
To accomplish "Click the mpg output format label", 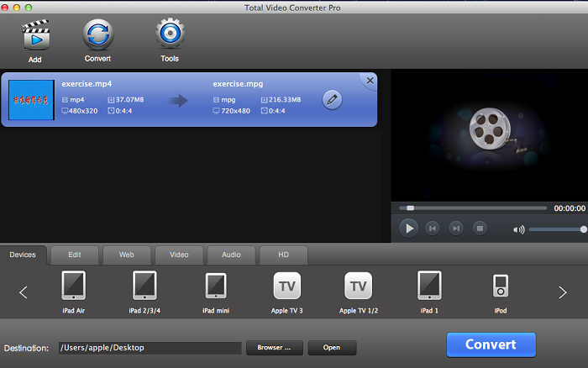I will [x=228, y=100].
